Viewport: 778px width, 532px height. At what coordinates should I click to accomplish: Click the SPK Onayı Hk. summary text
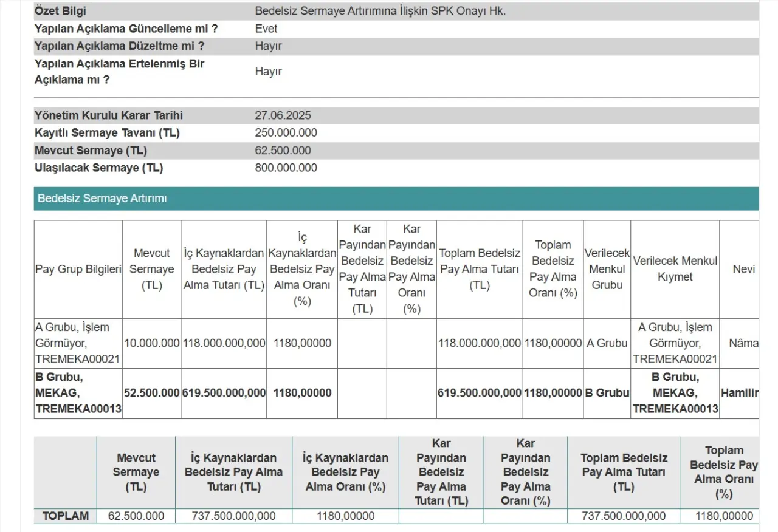coord(380,11)
